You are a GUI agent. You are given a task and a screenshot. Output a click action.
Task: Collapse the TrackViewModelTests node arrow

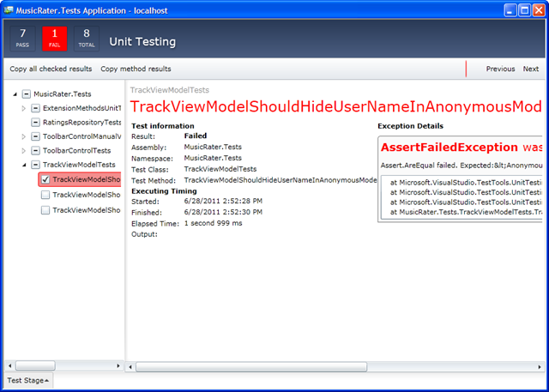(x=24, y=166)
